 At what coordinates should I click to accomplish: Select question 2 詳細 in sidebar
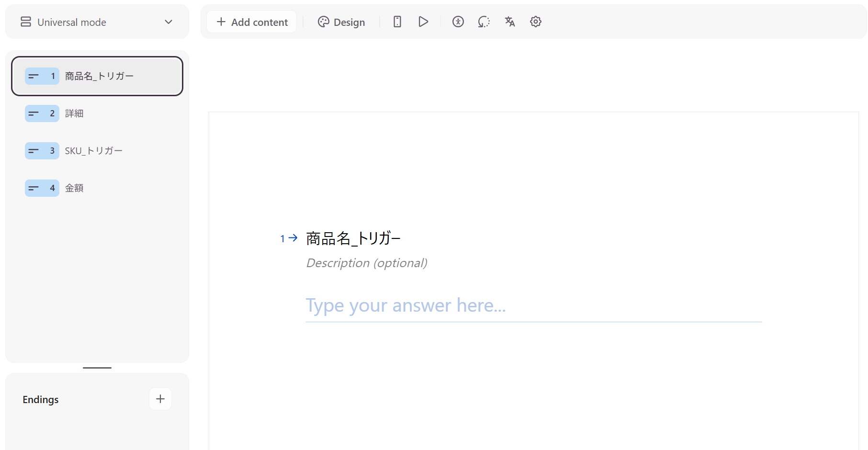pos(74,113)
